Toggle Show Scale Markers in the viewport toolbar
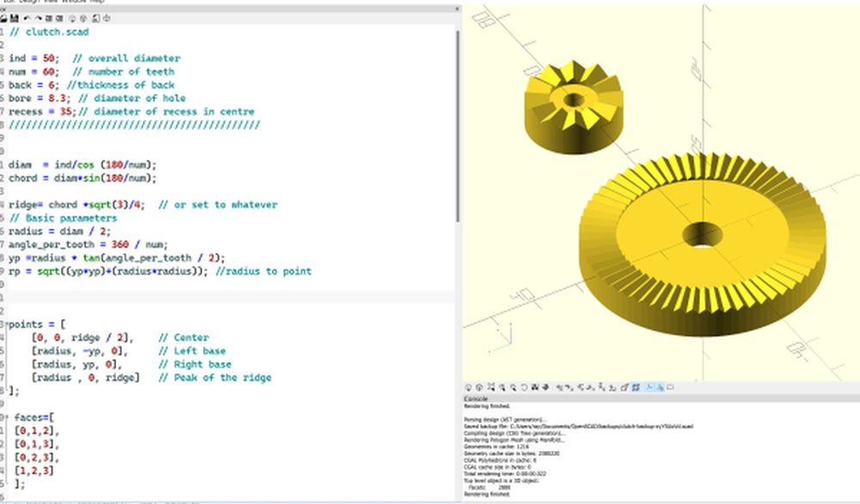Viewport: 860px width, 504px height. pos(660,388)
